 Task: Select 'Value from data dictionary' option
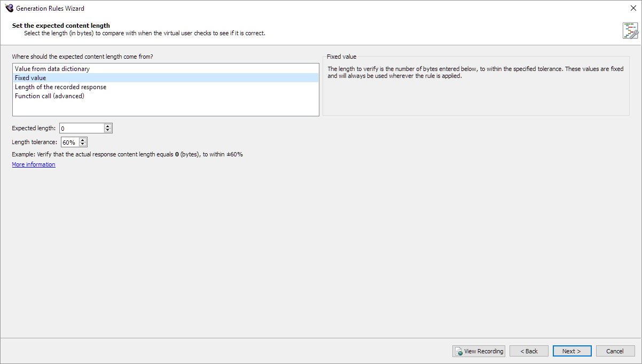click(x=52, y=69)
